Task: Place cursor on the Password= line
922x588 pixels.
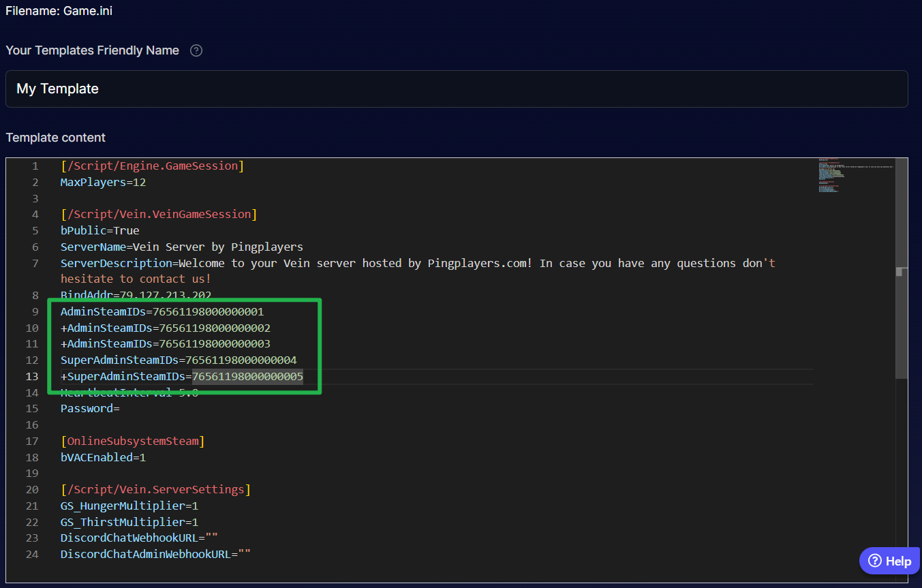Action: [x=90, y=409]
